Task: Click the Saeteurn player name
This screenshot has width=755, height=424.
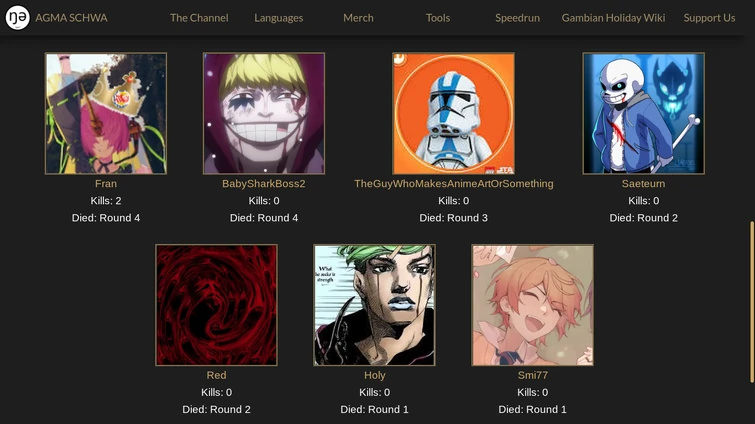Action: coord(643,183)
